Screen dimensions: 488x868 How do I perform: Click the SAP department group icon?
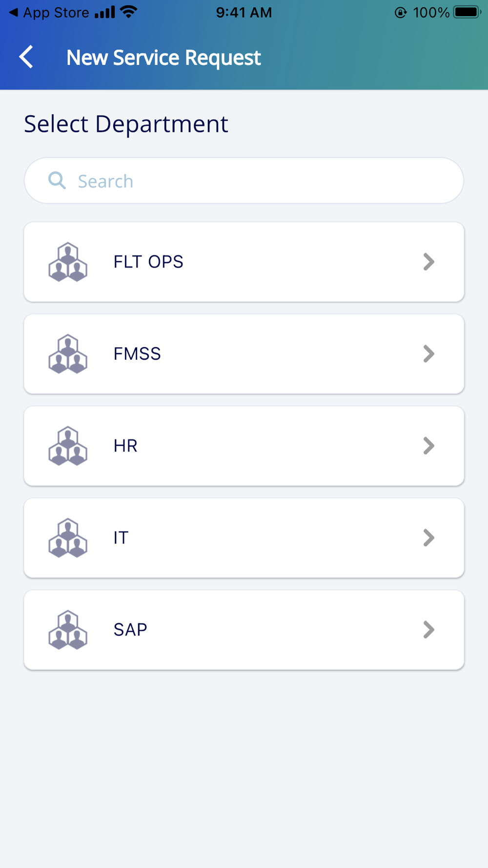click(x=68, y=630)
